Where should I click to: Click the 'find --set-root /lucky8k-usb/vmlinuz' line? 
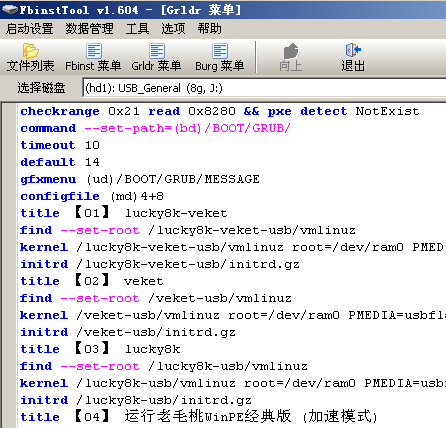164,366
